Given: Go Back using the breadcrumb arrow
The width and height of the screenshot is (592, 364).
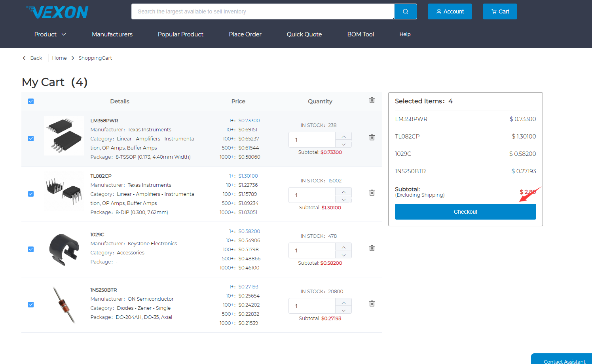Looking at the screenshot, I should click(x=32, y=58).
